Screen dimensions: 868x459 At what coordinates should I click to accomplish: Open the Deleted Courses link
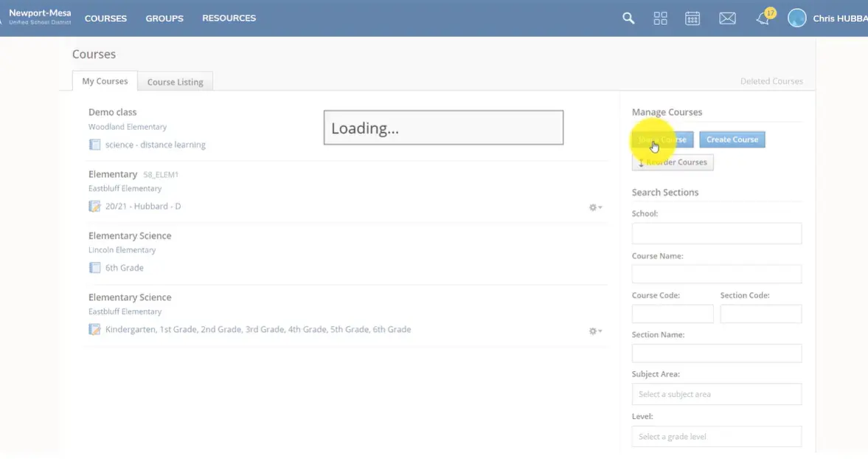[x=771, y=81]
